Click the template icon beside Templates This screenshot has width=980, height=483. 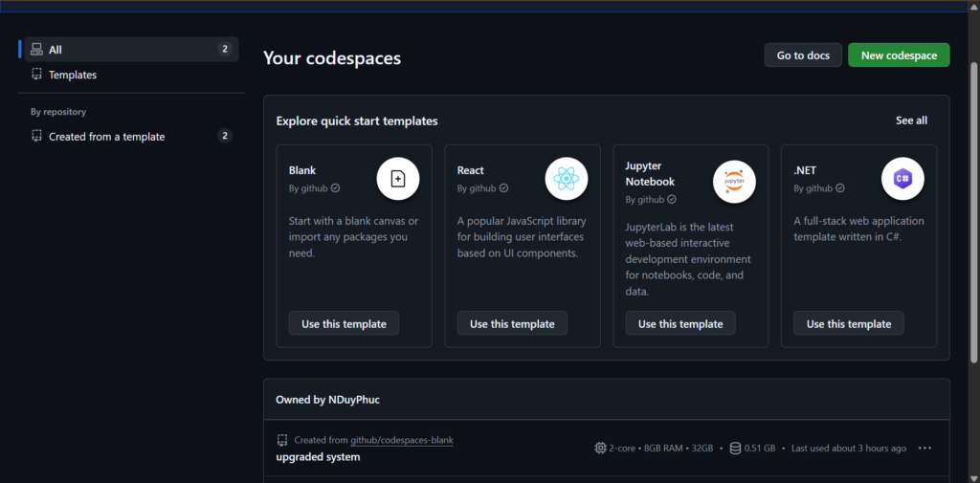(36, 75)
